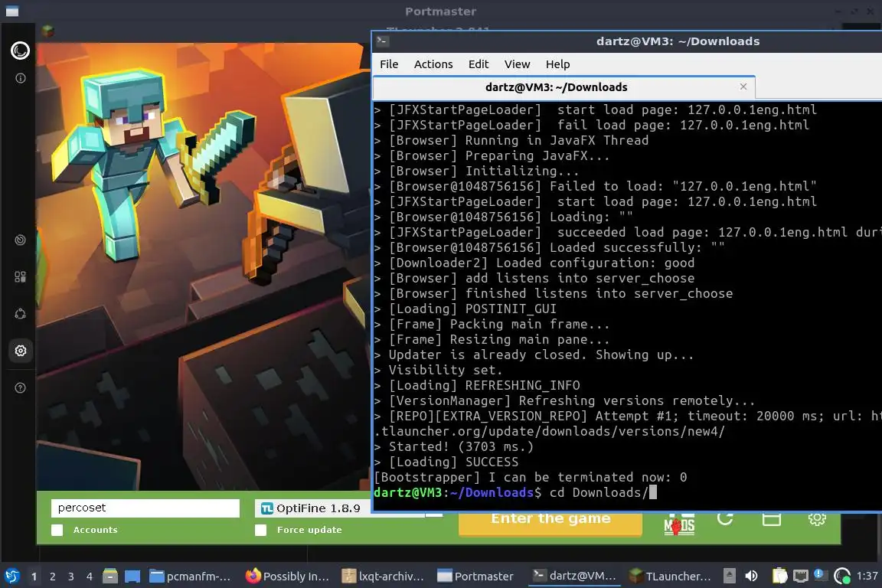Switch to virtual desktop 4
This screenshot has height=588, width=882.
coord(90,577)
